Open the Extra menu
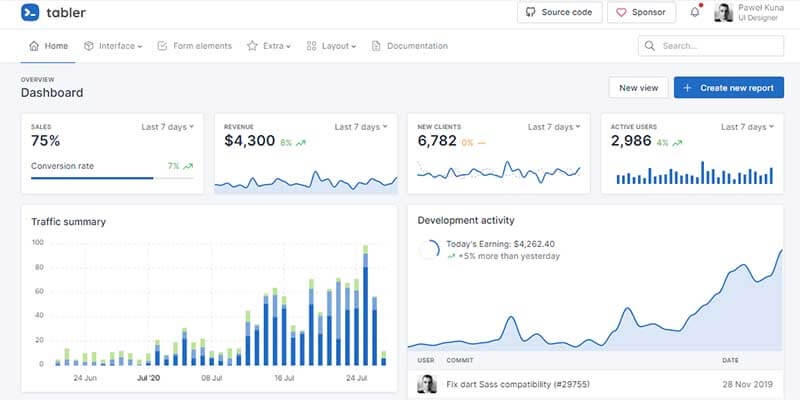This screenshot has height=400, width=800. 269,46
